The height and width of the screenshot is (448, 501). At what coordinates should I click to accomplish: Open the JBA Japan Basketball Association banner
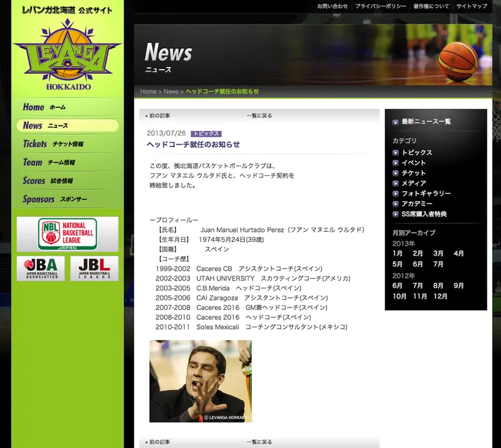pos(40,268)
